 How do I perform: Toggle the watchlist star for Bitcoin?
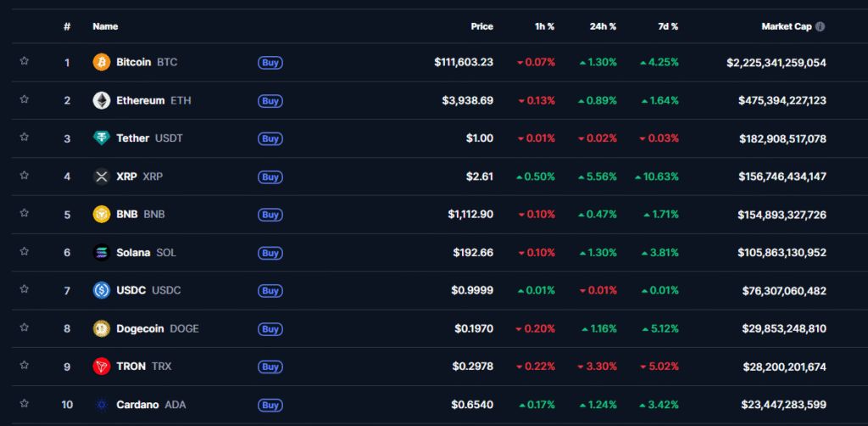click(x=25, y=61)
